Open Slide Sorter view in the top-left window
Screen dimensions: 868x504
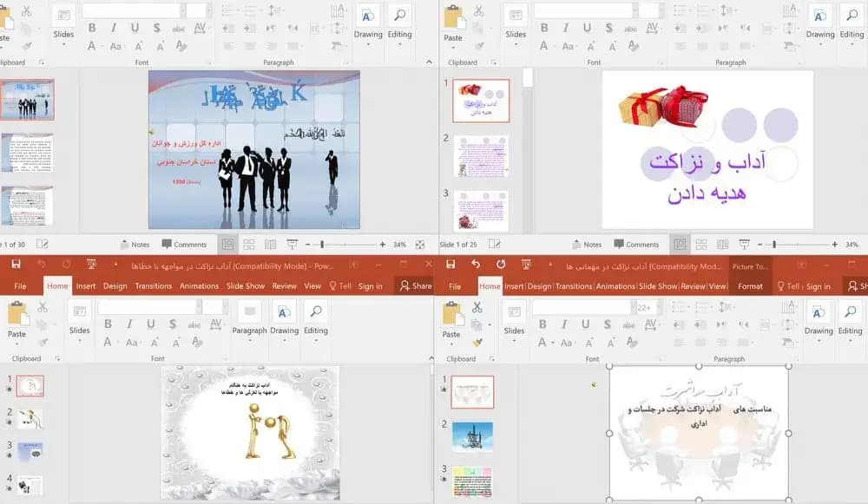click(x=249, y=244)
